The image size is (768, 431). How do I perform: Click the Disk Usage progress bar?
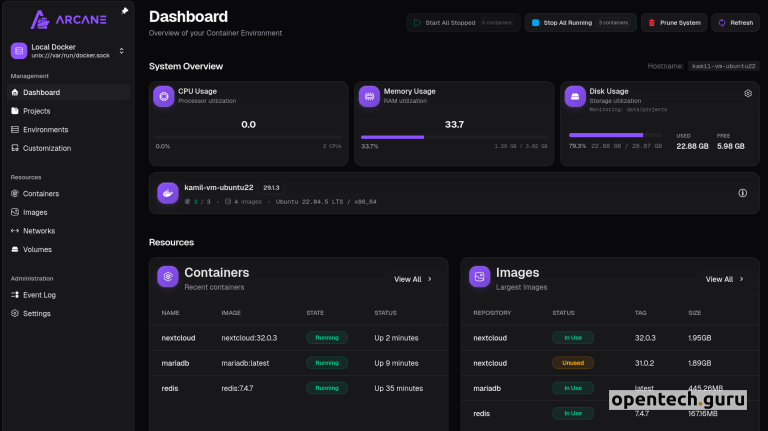point(617,135)
